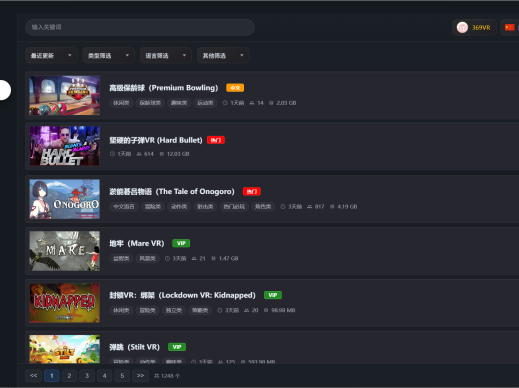Screen dimensions: 519x388
Task: Click the 中文语言 tag under Onogoro
Action: click(x=124, y=207)
